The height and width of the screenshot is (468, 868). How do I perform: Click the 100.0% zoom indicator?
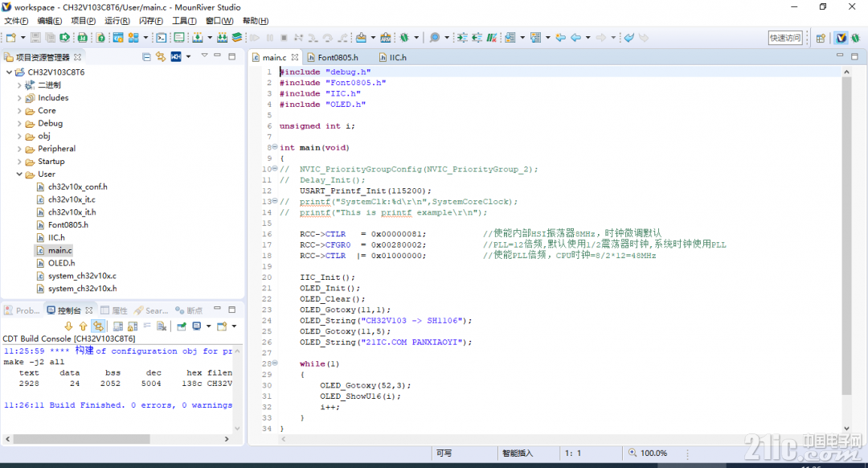click(648, 453)
